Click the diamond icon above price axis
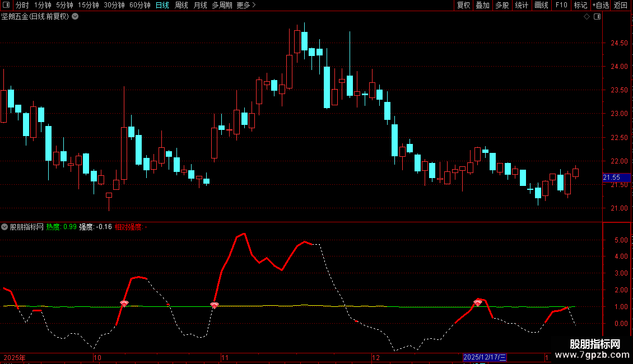Viewport: 633px width, 364px height. point(587,17)
